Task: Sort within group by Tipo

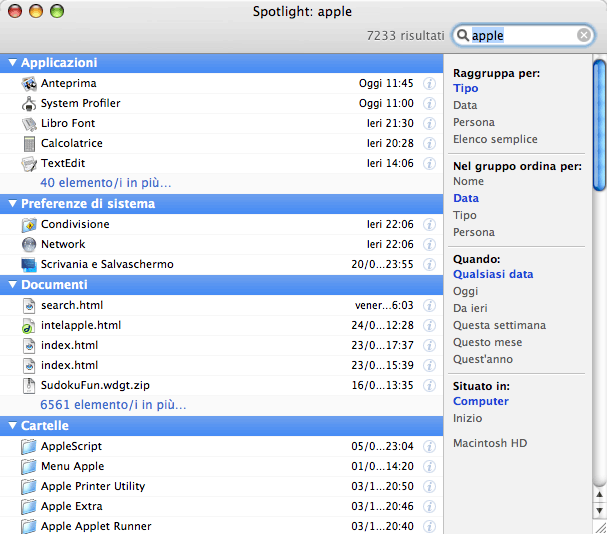Action: click(x=465, y=215)
